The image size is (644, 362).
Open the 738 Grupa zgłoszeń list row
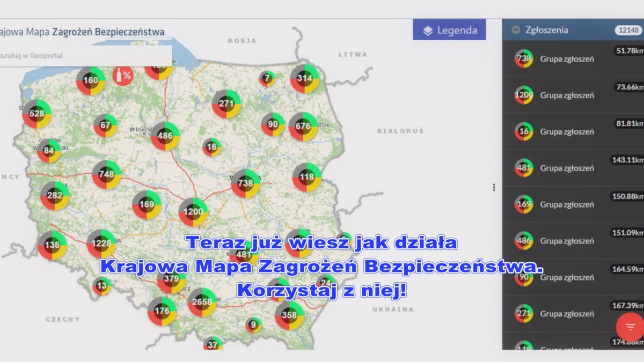click(573, 58)
